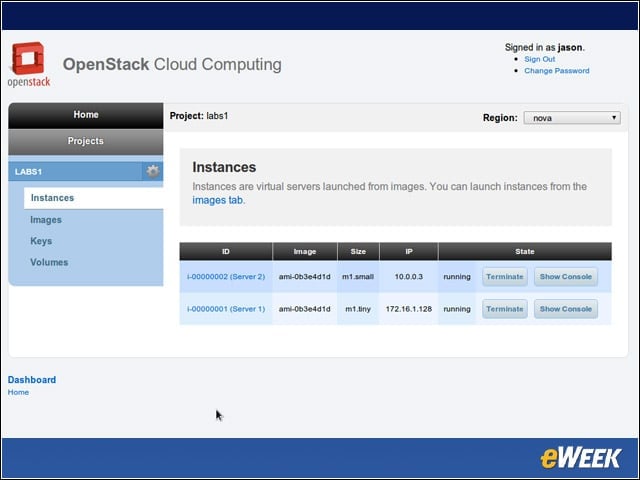The height and width of the screenshot is (480, 640).
Task: Click the Change Password link
Action: tap(557, 71)
